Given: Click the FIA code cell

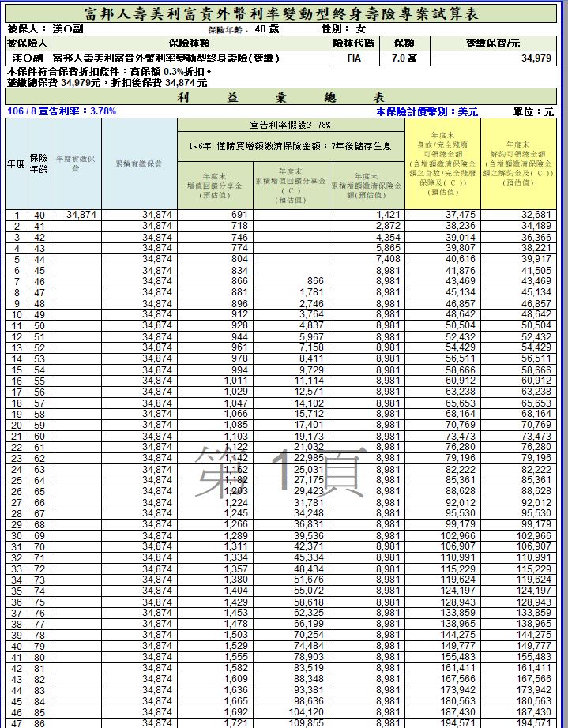Looking at the screenshot, I should coord(354,58).
